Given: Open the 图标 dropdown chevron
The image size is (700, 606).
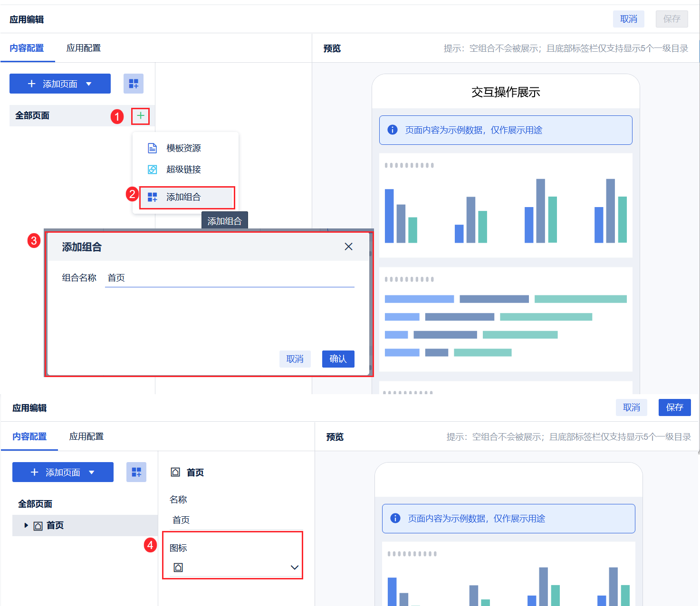Looking at the screenshot, I should 295,568.
